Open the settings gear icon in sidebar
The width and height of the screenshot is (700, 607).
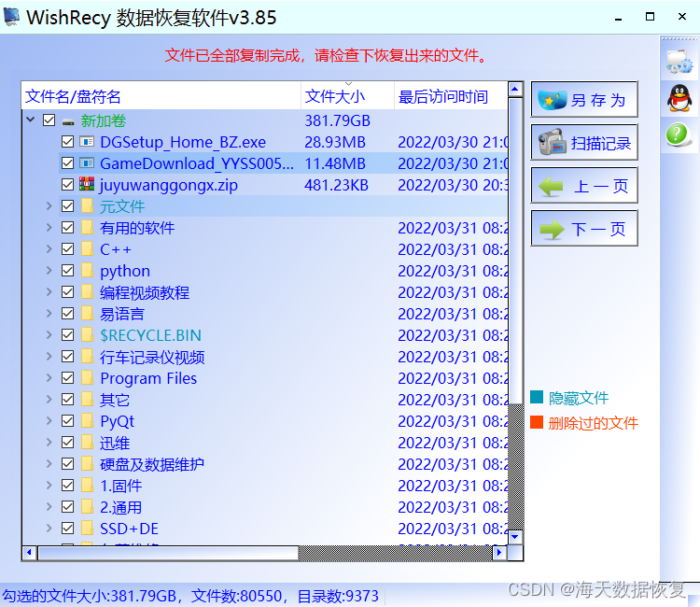[x=679, y=62]
